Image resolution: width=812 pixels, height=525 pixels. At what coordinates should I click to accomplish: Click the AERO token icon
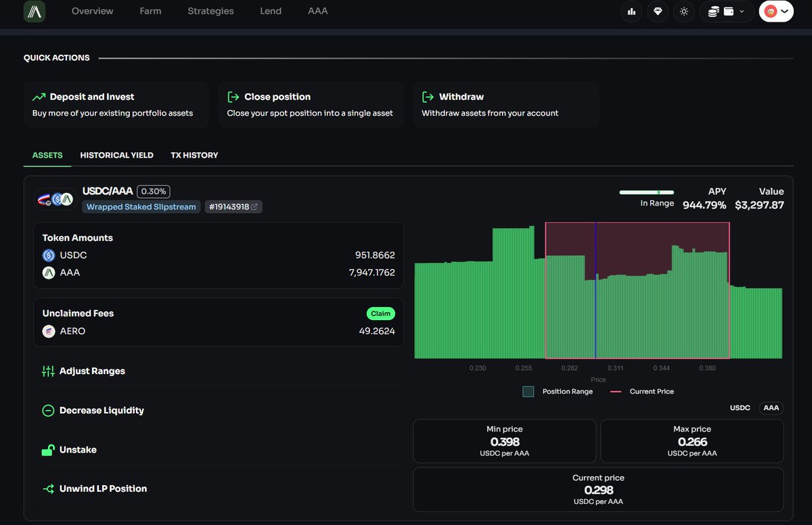pyautogui.click(x=49, y=332)
